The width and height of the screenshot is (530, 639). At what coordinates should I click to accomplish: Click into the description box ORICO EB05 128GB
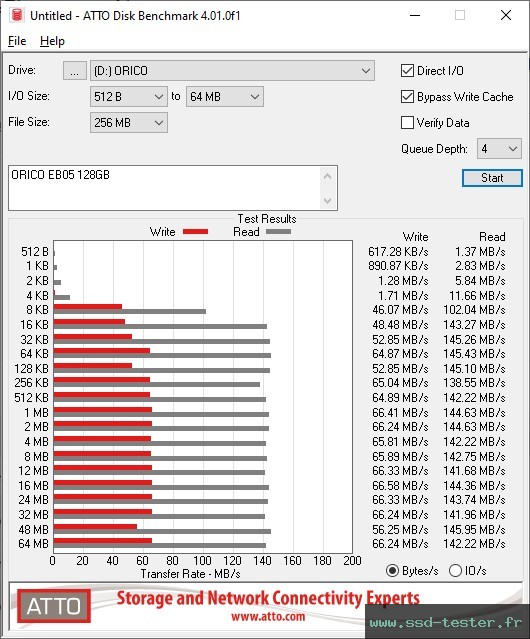165,188
